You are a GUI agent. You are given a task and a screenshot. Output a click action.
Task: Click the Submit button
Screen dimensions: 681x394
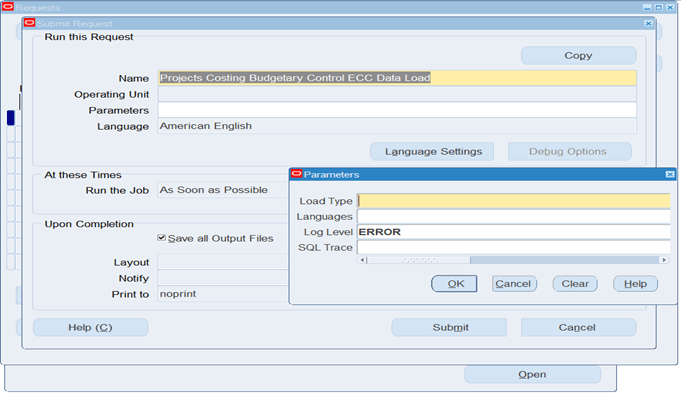pyautogui.click(x=450, y=328)
